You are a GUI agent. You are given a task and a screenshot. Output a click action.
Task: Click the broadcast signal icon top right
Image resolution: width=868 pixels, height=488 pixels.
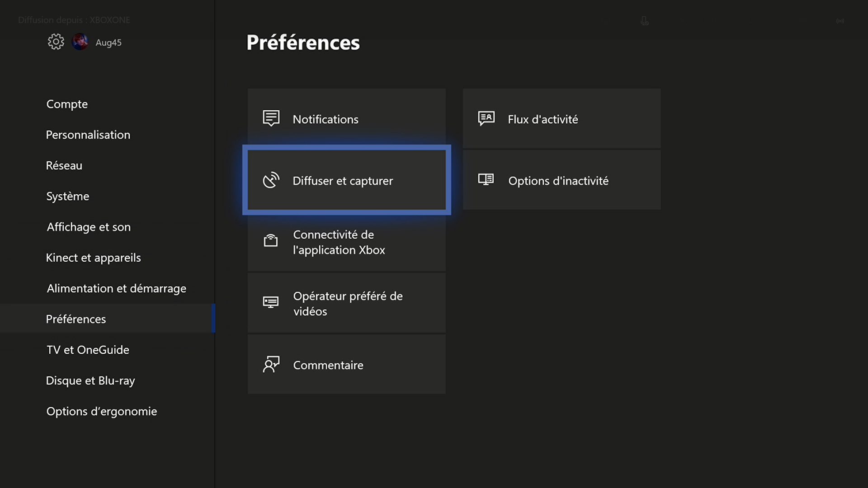click(x=840, y=21)
